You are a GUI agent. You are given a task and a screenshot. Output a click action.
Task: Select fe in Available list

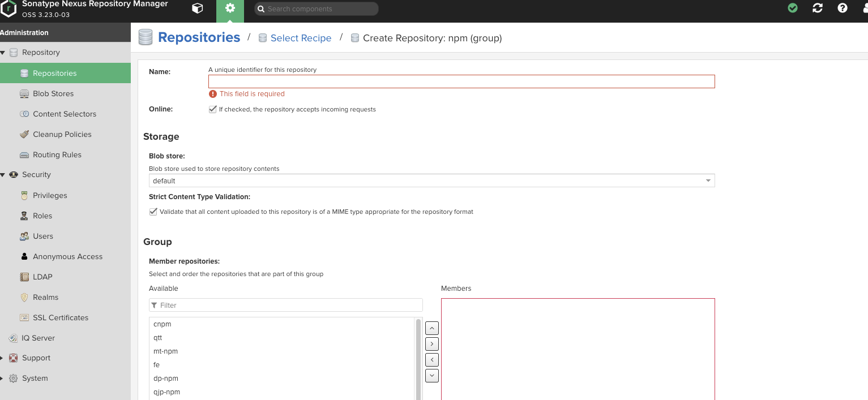pos(282,365)
